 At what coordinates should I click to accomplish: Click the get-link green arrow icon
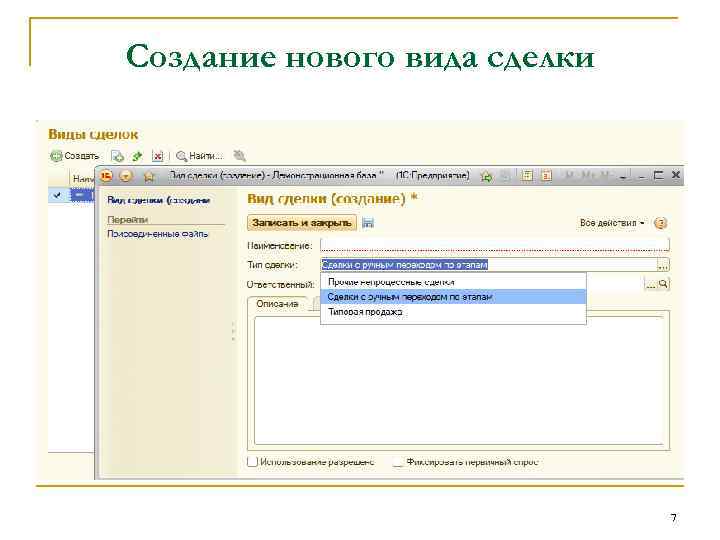point(486,176)
